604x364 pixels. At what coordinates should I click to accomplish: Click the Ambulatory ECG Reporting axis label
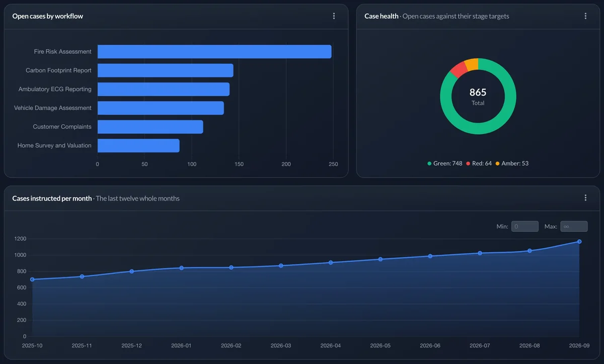click(x=55, y=89)
